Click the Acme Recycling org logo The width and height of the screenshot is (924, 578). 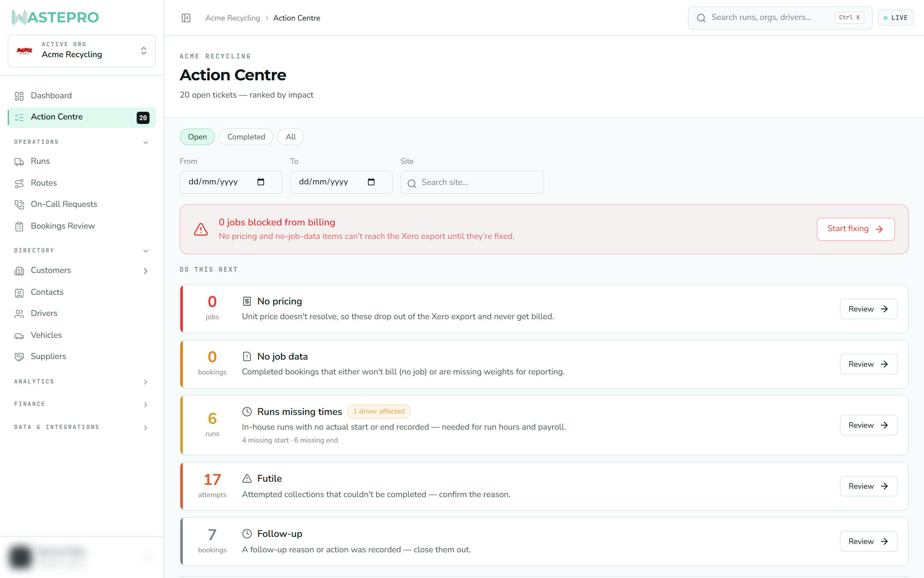pos(25,50)
